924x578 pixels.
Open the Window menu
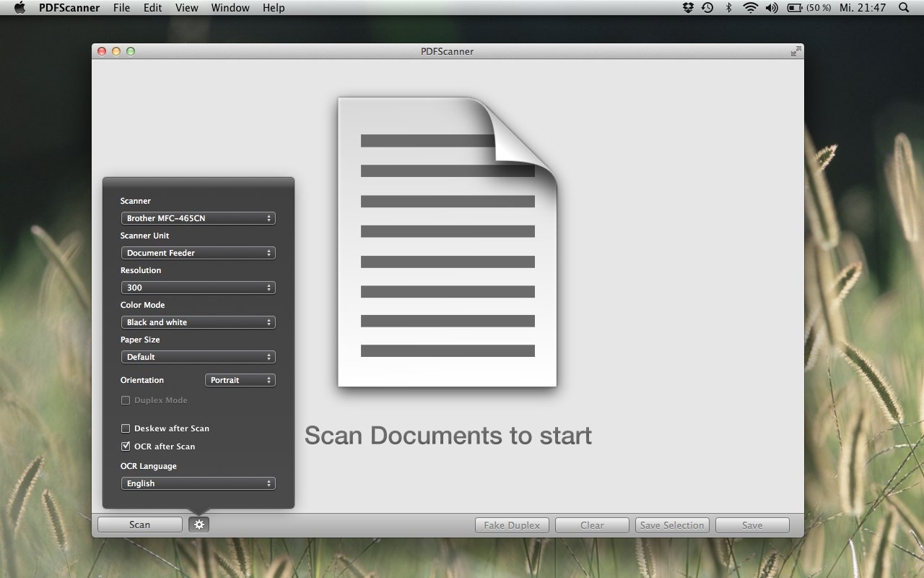230,8
